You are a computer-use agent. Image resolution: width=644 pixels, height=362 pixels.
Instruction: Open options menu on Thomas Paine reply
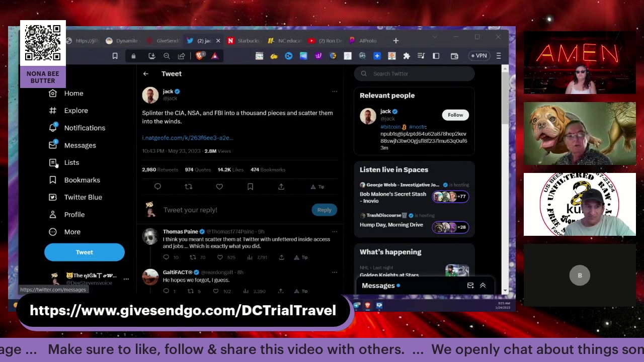[334, 232]
